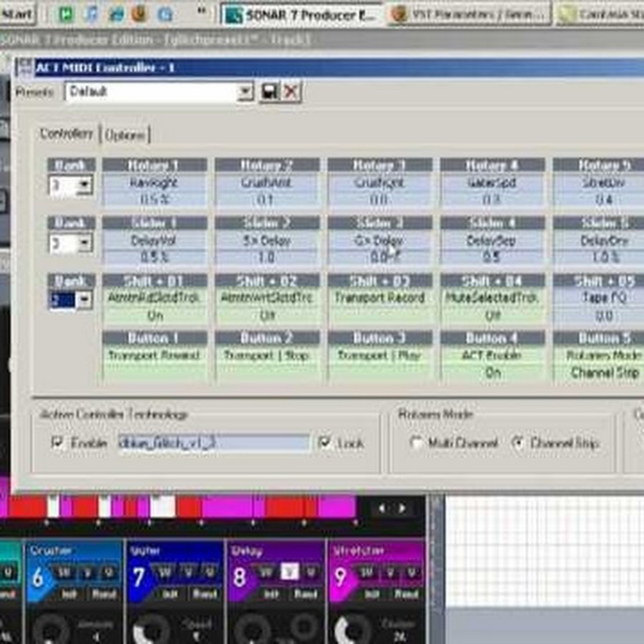Image resolution: width=644 pixels, height=644 pixels.
Task: Select the Channel Strip radio button in Rotaries Mode
Action: (x=518, y=443)
